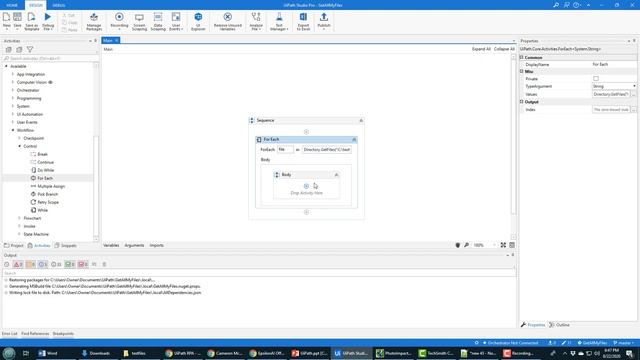Switch to Debug ribbon tab
This screenshot has width=640, height=360.
pos(59,5)
